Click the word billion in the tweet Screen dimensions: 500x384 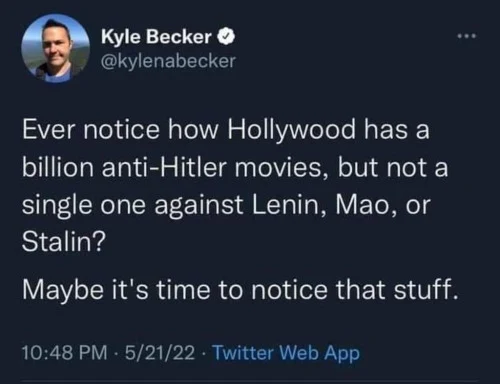click(58, 167)
